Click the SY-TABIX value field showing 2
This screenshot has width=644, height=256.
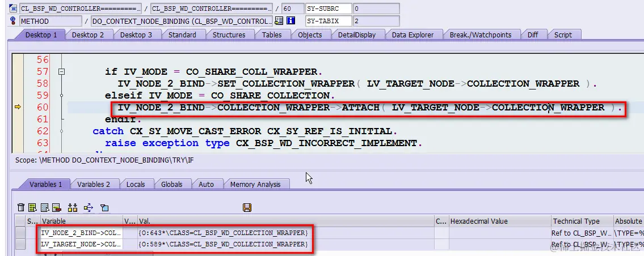pos(376,21)
